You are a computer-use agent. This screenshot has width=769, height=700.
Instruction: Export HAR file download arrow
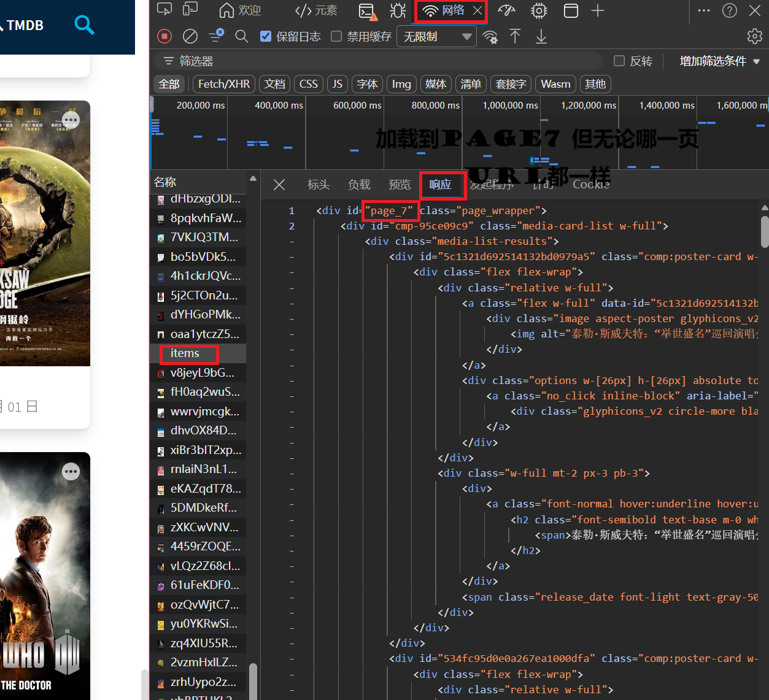click(541, 36)
